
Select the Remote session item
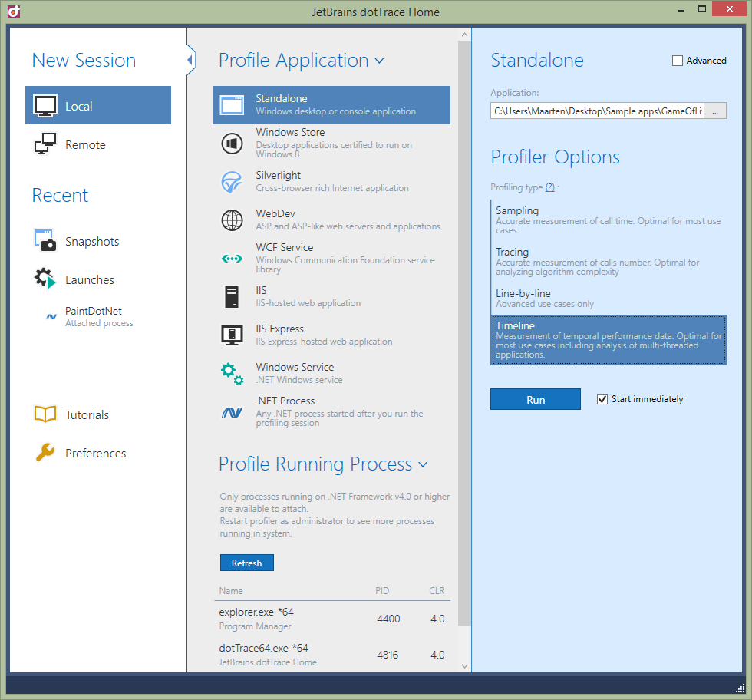click(98, 144)
